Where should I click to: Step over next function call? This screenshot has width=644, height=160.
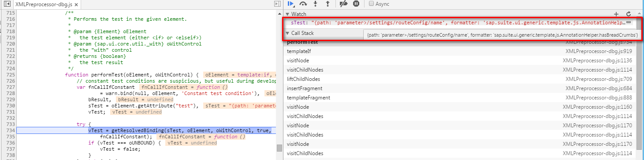(x=303, y=4)
